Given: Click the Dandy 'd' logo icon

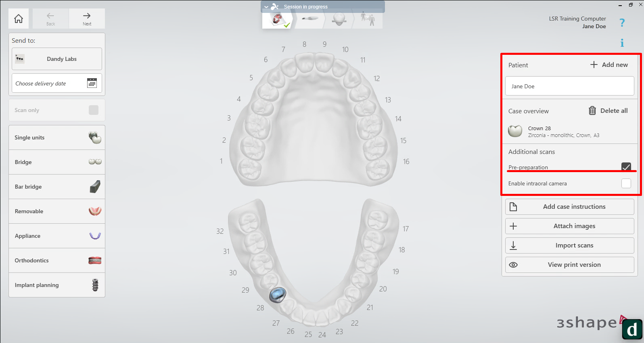Looking at the screenshot, I should pyautogui.click(x=631, y=329).
